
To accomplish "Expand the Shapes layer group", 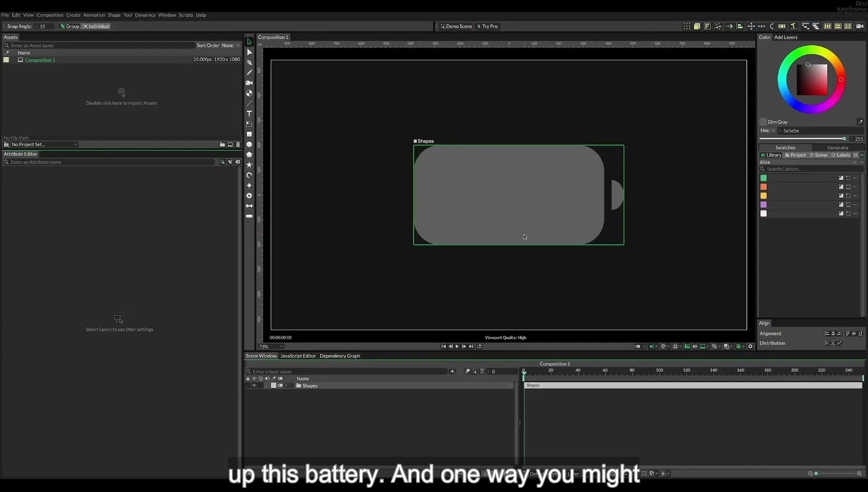I will click(286, 386).
